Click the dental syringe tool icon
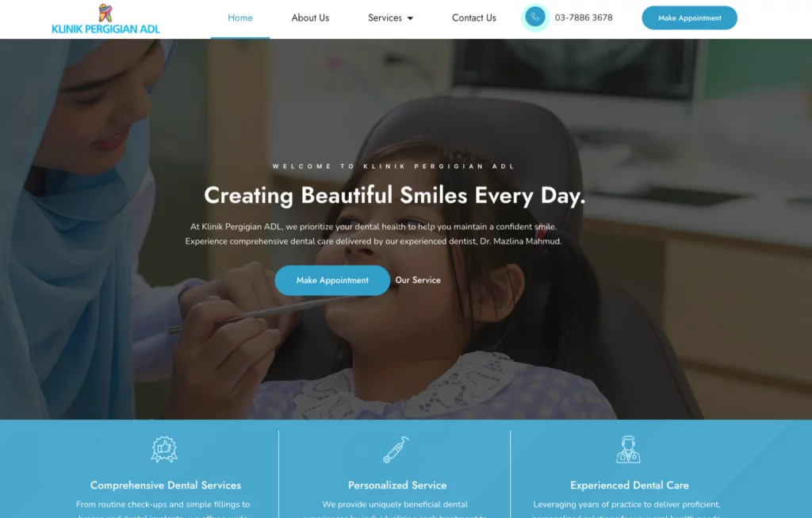The height and width of the screenshot is (518, 812). [396, 449]
